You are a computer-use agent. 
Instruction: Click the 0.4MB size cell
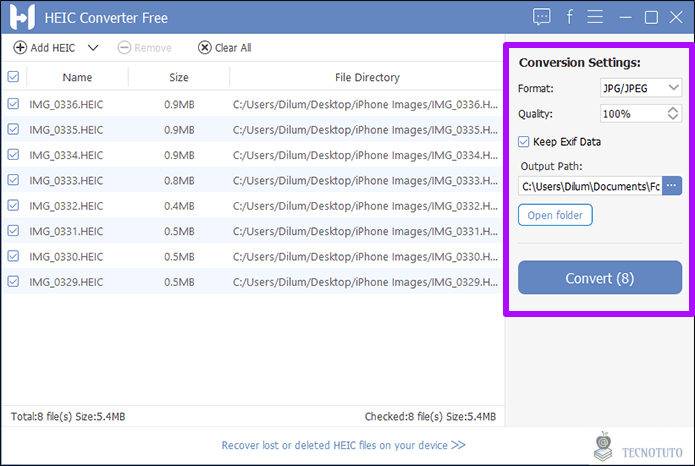179,206
